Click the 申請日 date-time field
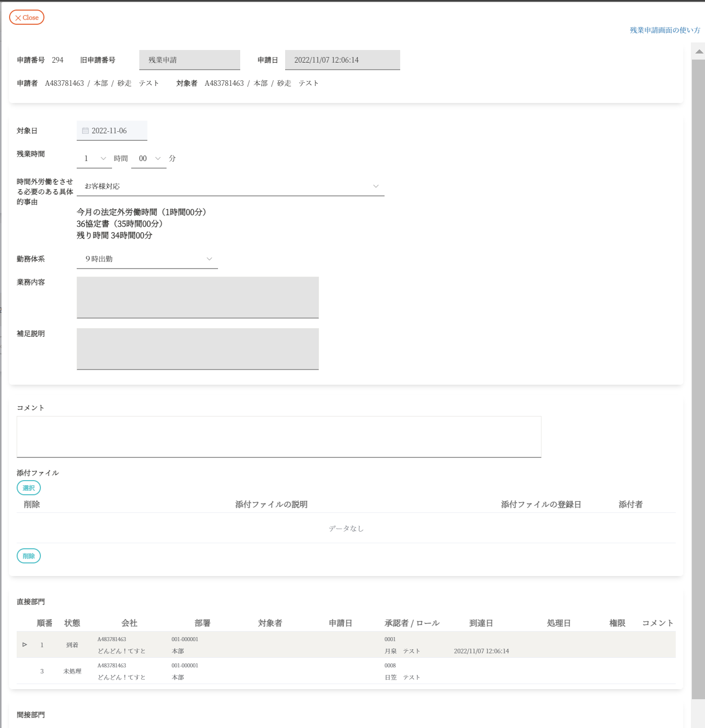The width and height of the screenshot is (705, 728). 342,60
